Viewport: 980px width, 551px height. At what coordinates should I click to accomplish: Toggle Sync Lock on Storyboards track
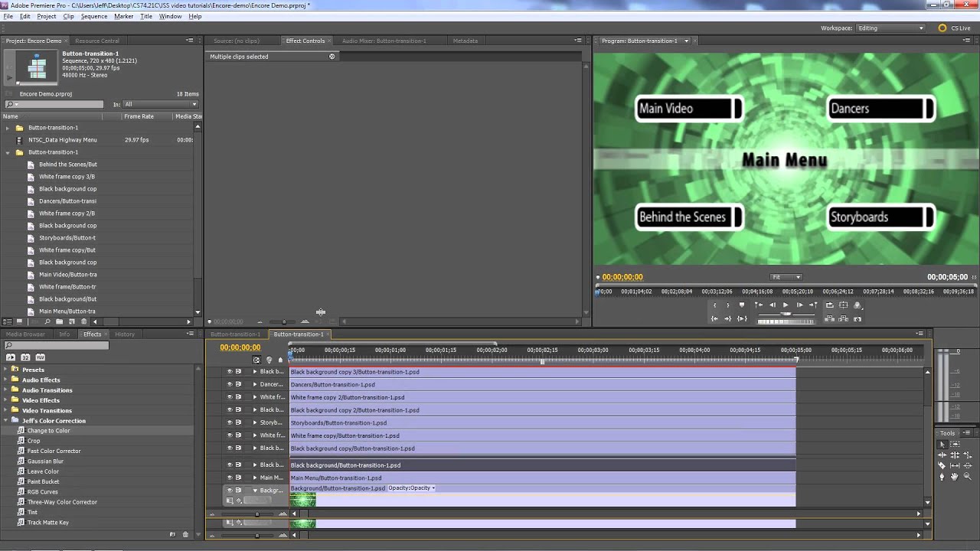tap(238, 422)
